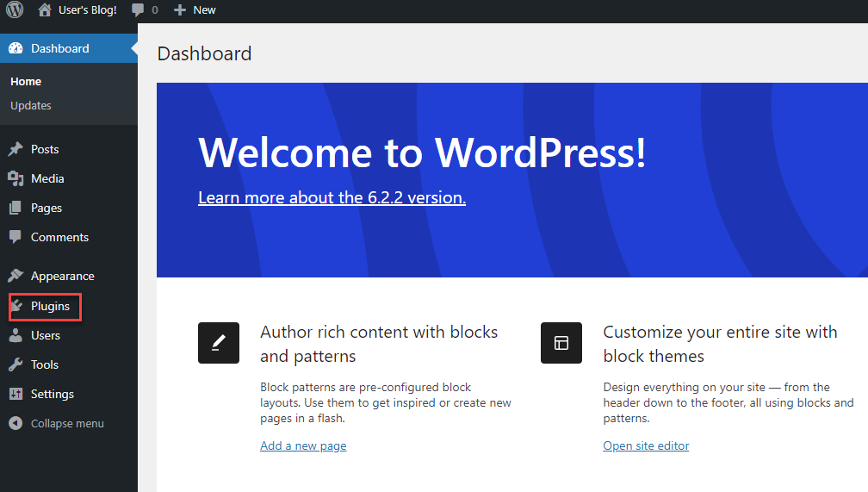The image size is (868, 492).
Task: Click the Posts pushpin icon
Action: (x=15, y=149)
